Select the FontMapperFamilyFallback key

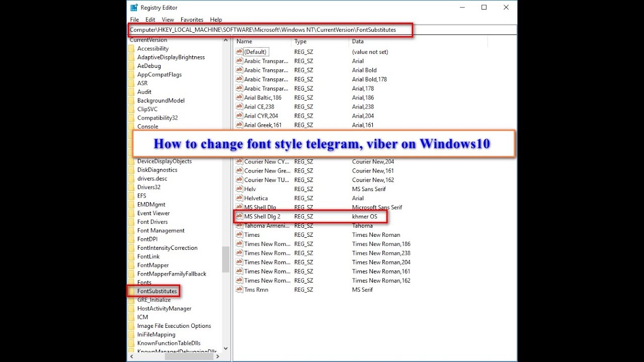(172, 274)
